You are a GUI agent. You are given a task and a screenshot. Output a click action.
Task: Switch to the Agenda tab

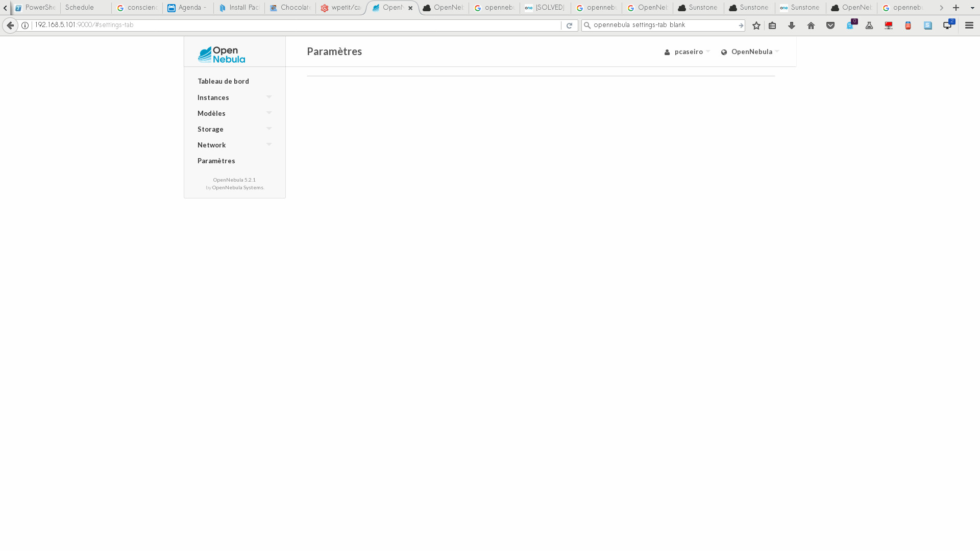[x=188, y=8]
